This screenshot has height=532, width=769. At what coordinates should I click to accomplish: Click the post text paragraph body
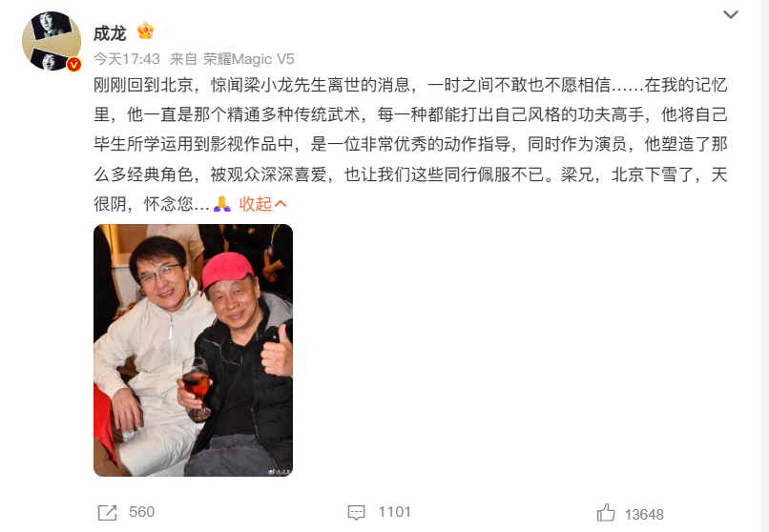point(410,145)
